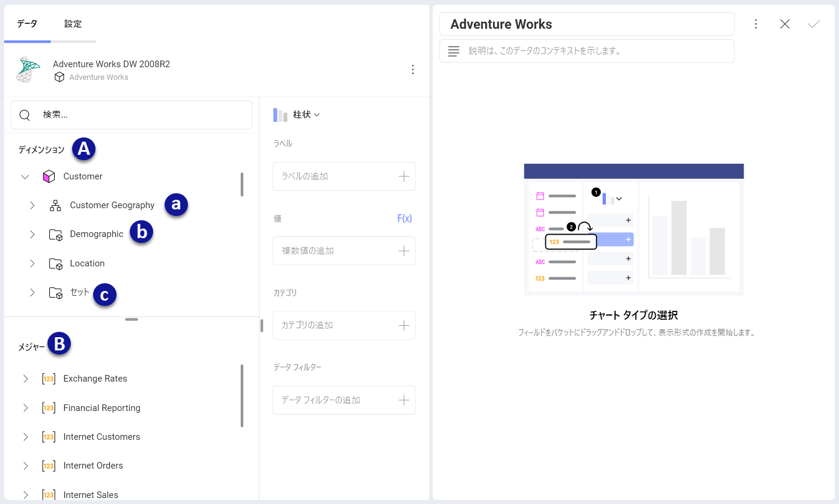The height and width of the screenshot is (504, 839).
Task: Click the Adventure Works DW 2008R2 name
Action: [x=111, y=64]
